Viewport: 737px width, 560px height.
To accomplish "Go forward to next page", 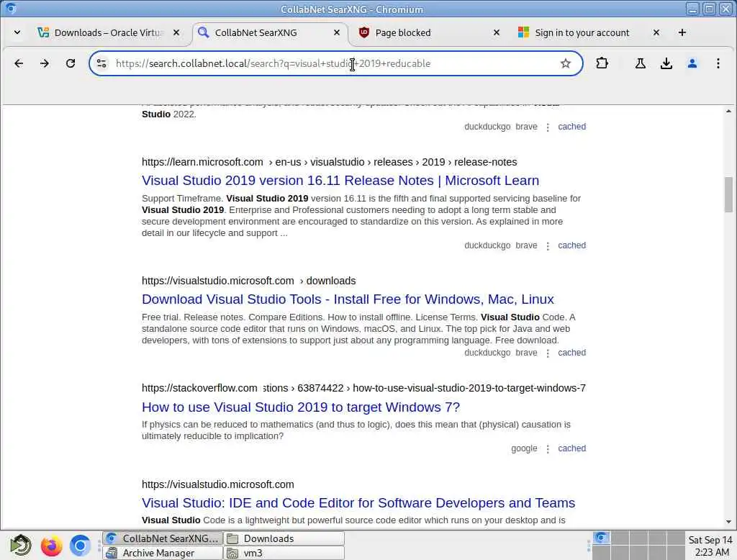I will click(x=45, y=63).
